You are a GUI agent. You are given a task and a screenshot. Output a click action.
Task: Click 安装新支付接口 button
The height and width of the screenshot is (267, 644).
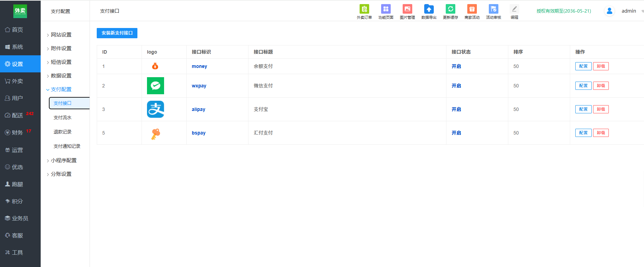[117, 33]
